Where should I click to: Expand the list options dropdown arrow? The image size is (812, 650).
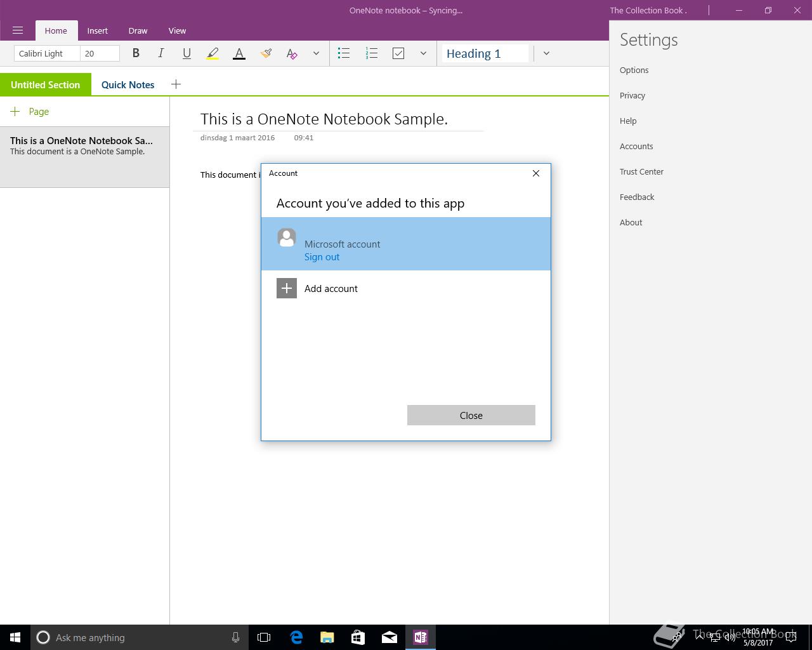pyautogui.click(x=423, y=53)
